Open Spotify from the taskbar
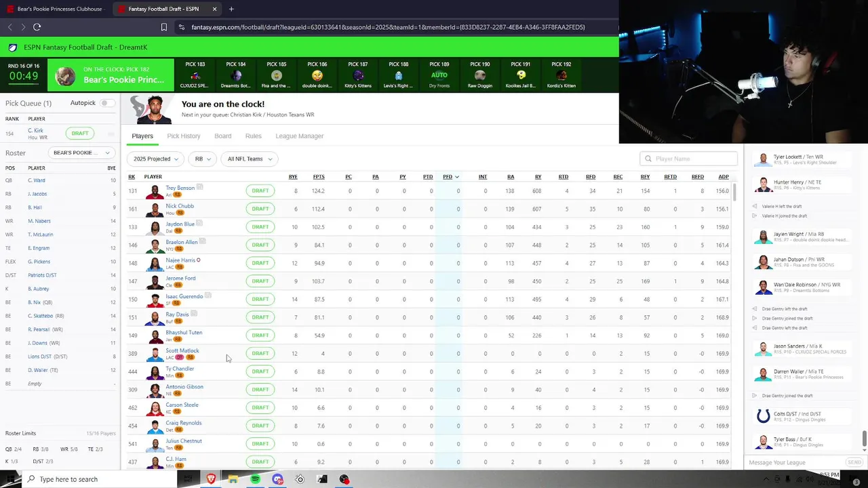The height and width of the screenshot is (488, 868). (255, 479)
